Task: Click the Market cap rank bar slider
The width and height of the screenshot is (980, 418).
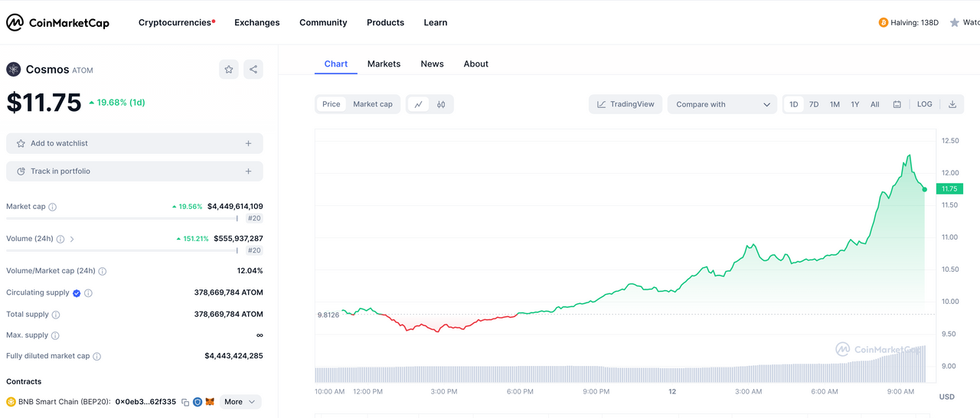Action: (122, 218)
